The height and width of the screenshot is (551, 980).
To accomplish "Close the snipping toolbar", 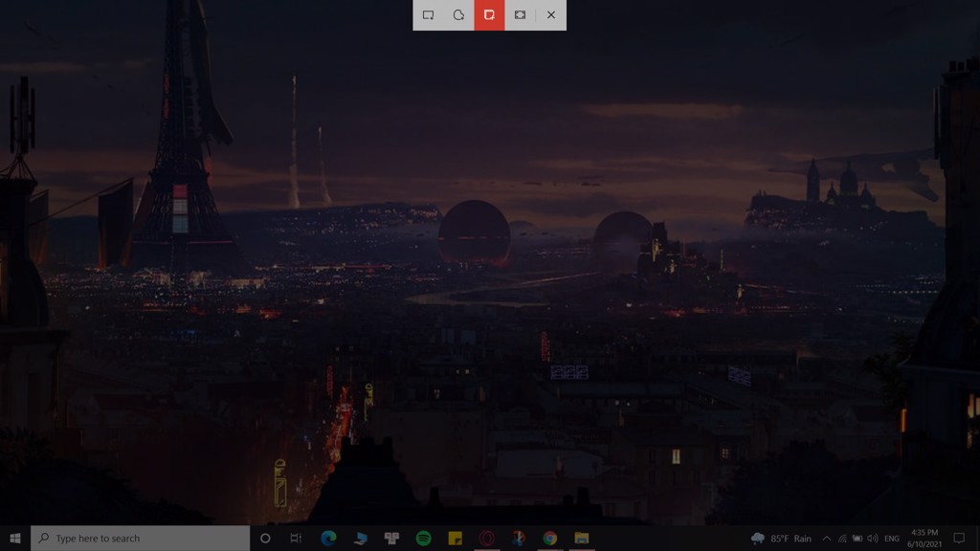I will (x=551, y=15).
